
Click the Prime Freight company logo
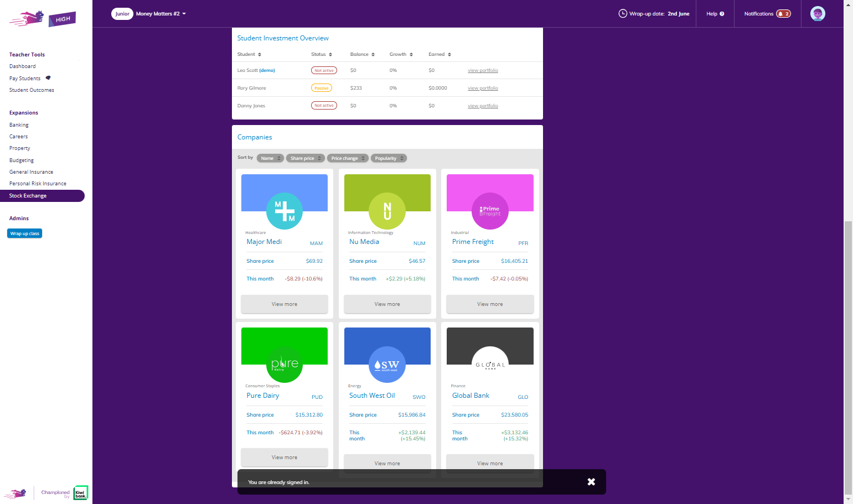tap(490, 211)
